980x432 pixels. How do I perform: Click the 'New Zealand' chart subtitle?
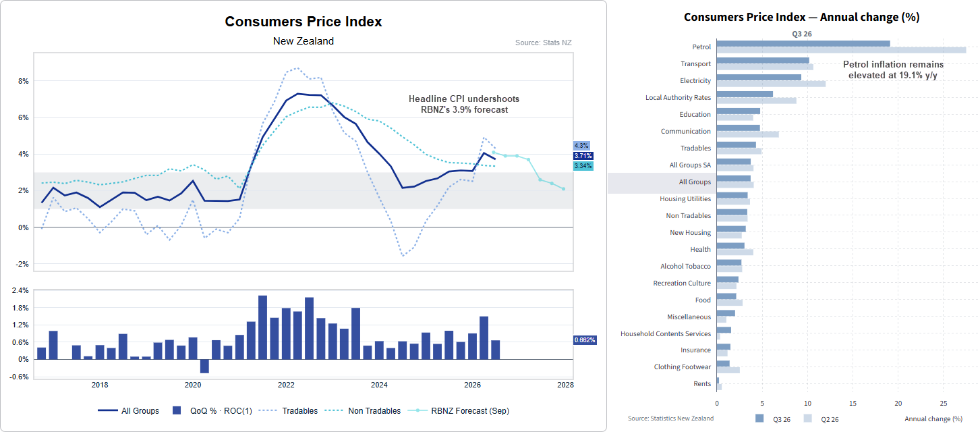click(x=304, y=41)
